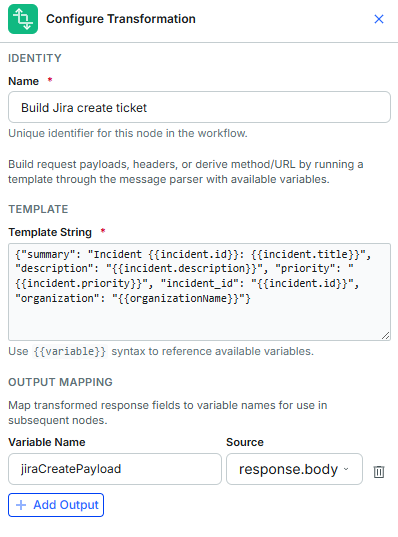398x537 pixels.
Task: Click the Configure Transformation title
Action: point(121,19)
